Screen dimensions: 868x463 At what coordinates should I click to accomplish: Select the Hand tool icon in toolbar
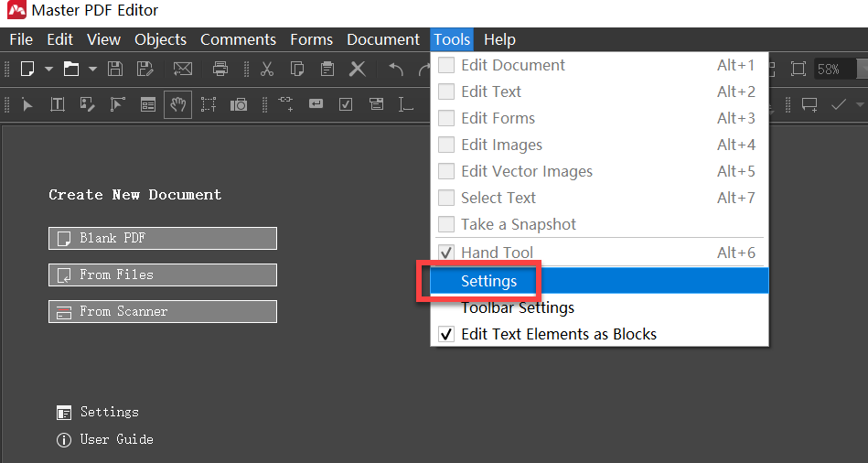coord(178,104)
